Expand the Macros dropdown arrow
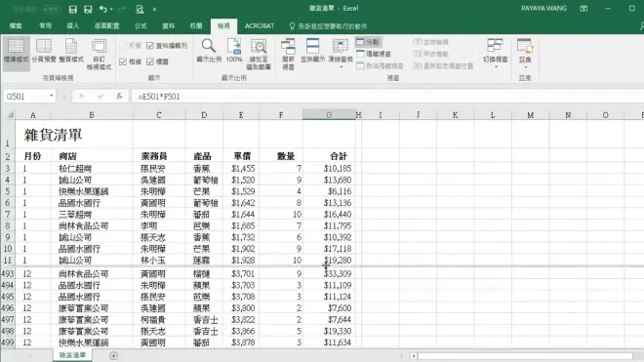Screen dimensions: 644x362 tap(525, 67)
